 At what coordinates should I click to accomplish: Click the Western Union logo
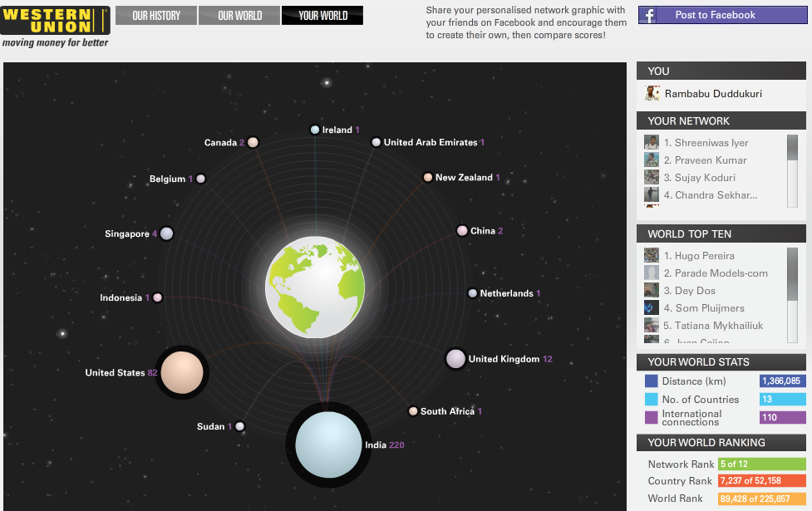56,21
